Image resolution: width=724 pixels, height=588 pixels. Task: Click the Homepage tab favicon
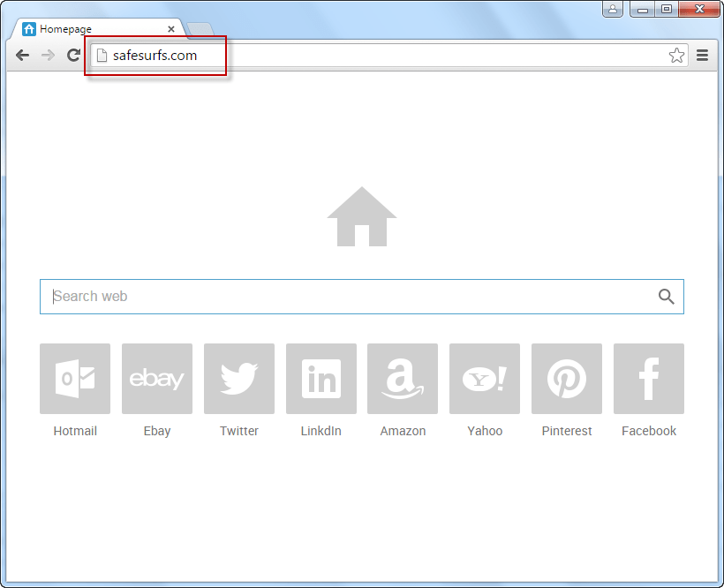coord(29,29)
